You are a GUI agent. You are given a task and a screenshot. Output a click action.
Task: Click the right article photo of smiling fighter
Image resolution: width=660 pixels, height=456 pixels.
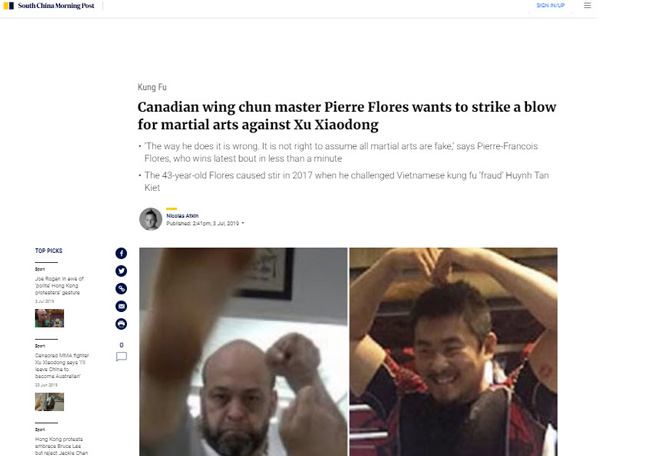click(x=453, y=352)
